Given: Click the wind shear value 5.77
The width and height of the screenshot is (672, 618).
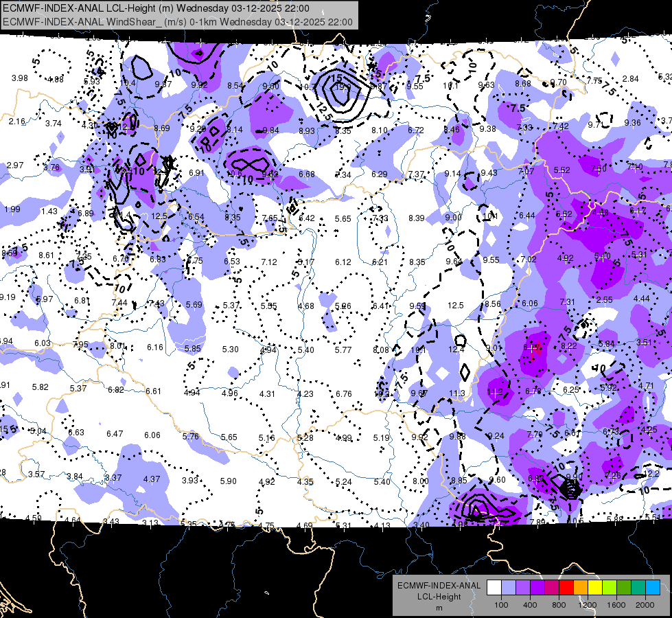Looking at the screenshot, I should (343, 350).
